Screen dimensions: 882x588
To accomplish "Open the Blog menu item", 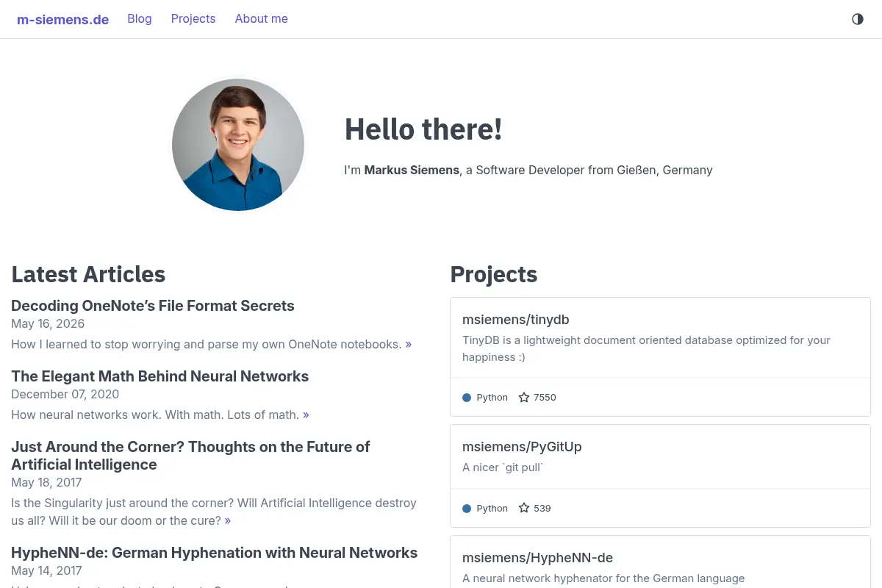I will click(140, 19).
